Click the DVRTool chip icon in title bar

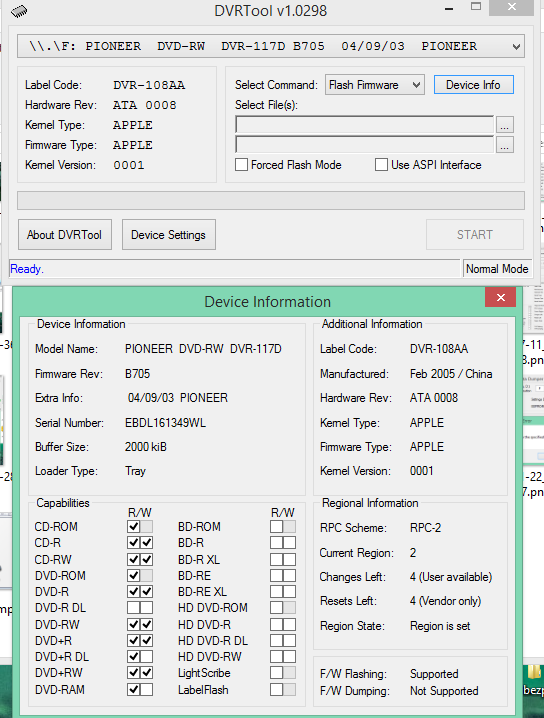pos(19,11)
